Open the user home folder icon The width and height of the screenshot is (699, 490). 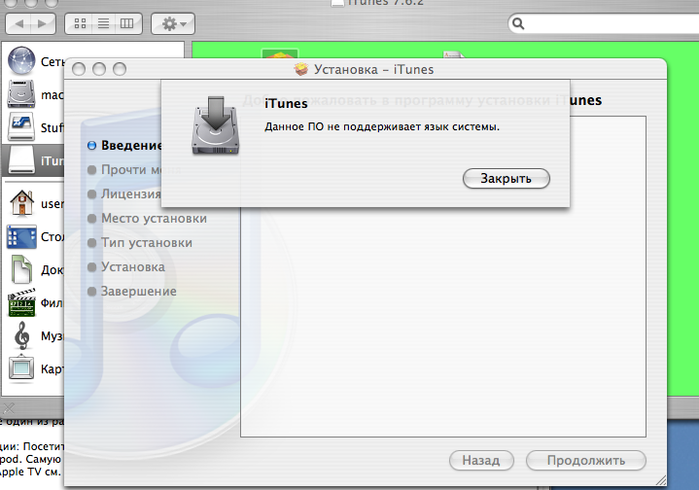pos(21,203)
